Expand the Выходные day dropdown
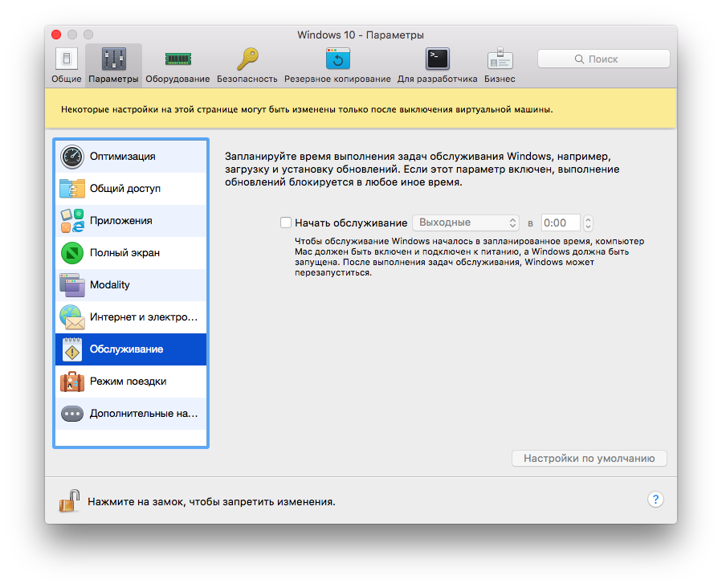 pos(466,223)
